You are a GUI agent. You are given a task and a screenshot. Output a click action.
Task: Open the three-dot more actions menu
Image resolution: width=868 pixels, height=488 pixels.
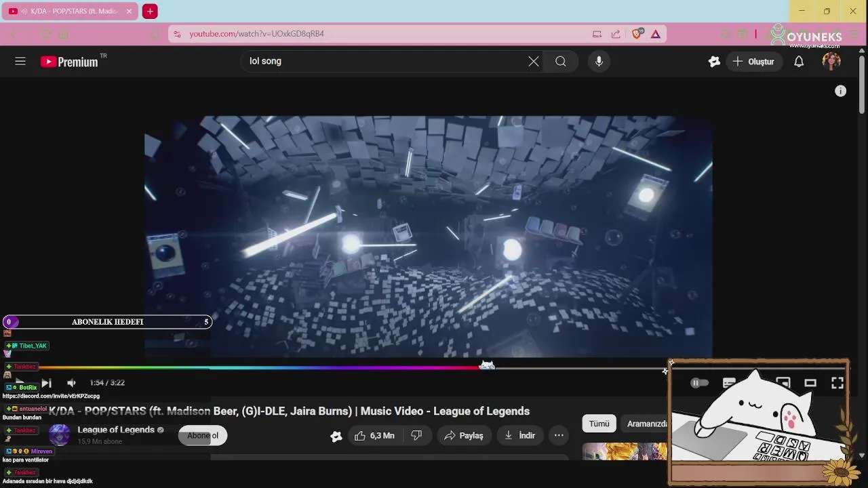pyautogui.click(x=559, y=436)
